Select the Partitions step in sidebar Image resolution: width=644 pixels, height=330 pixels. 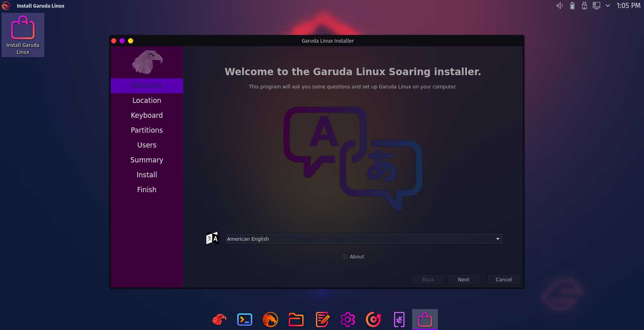pos(147,130)
